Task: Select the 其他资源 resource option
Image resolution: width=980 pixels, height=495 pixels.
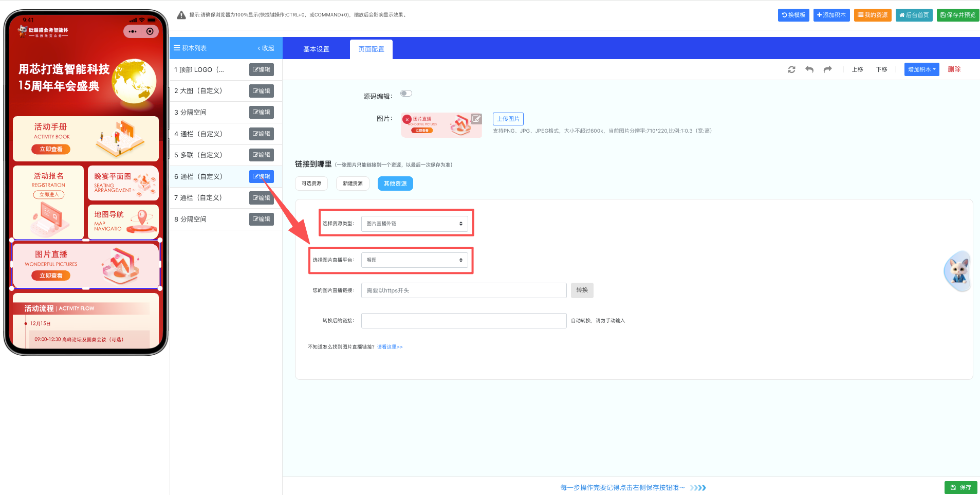Action: click(395, 184)
